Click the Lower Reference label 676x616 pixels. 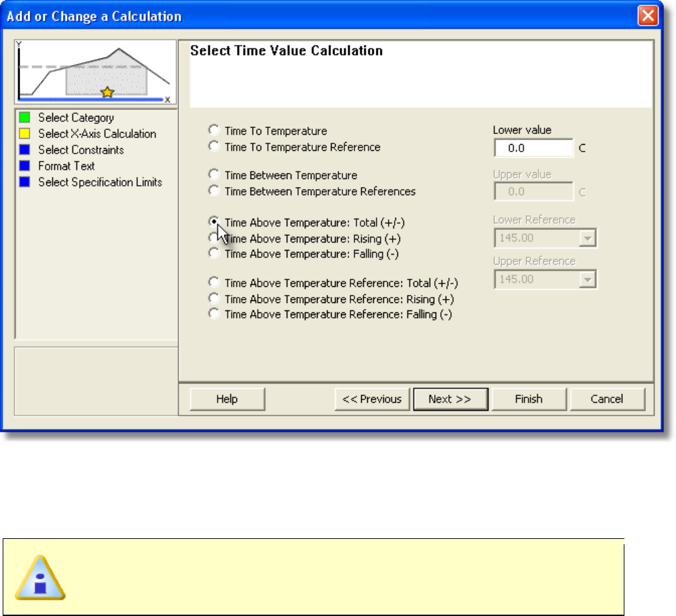(x=534, y=220)
